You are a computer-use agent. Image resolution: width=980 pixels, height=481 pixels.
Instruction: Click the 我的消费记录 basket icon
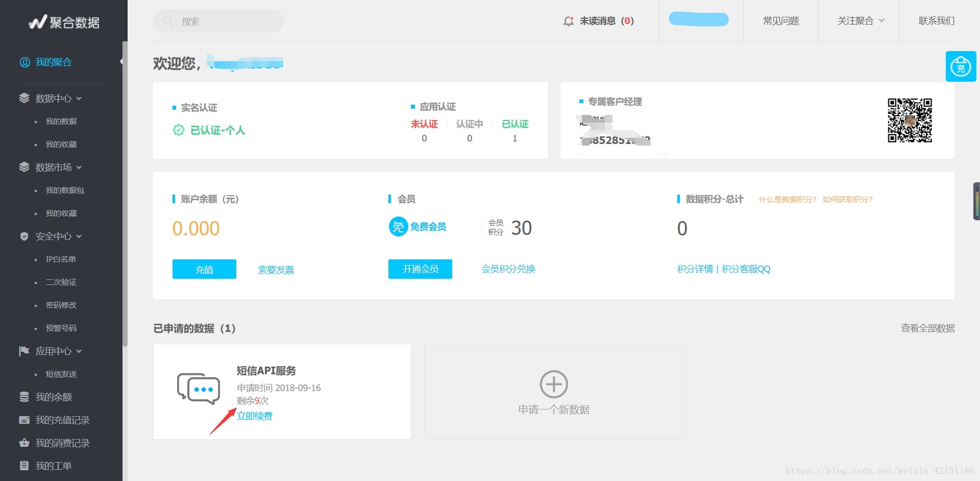(24, 443)
